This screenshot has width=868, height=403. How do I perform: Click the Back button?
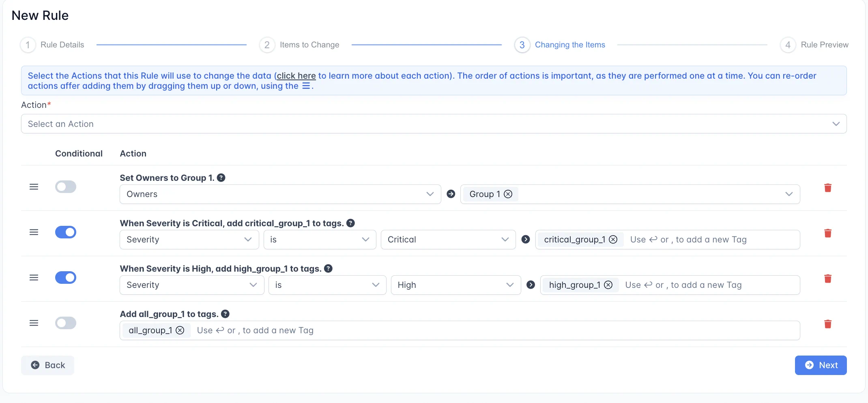[47, 365]
